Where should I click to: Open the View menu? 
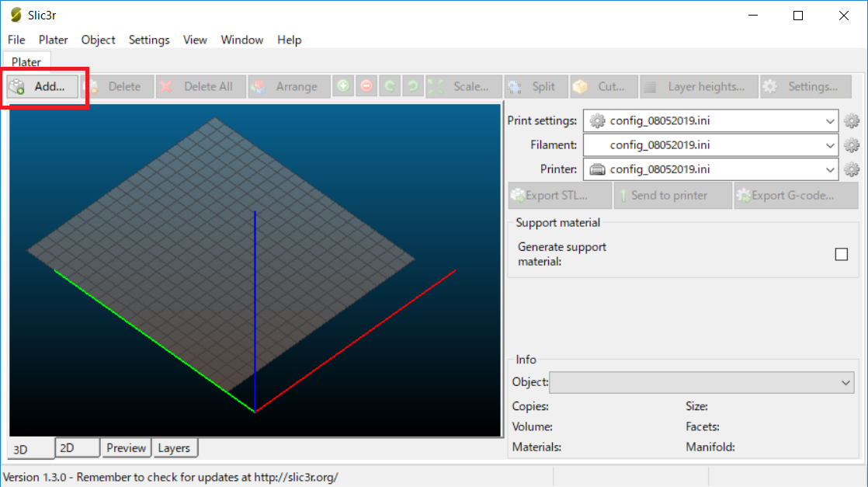tap(195, 40)
